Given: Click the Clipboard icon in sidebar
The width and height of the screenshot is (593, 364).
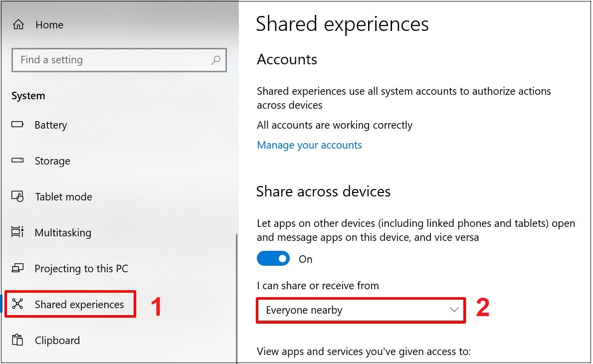Looking at the screenshot, I should 17,340.
